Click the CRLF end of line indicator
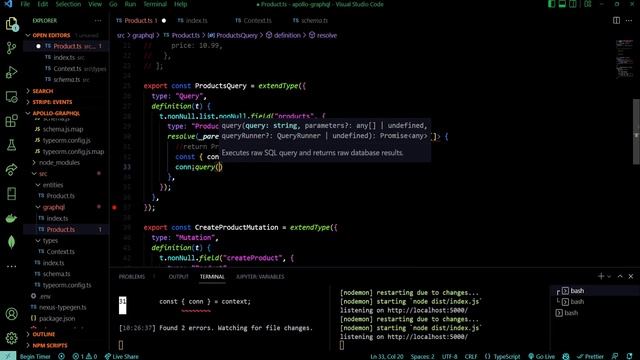The height and width of the screenshot is (360, 640). click(x=471, y=356)
